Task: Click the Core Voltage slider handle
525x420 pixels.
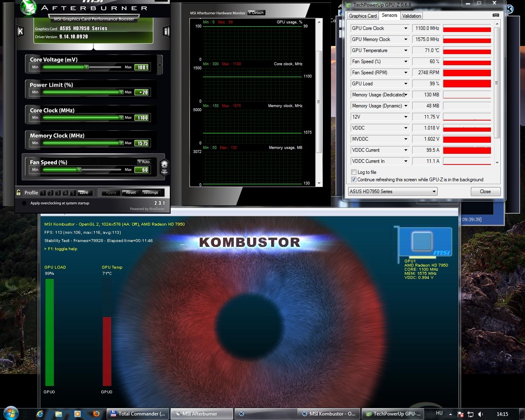Action: tap(87, 67)
